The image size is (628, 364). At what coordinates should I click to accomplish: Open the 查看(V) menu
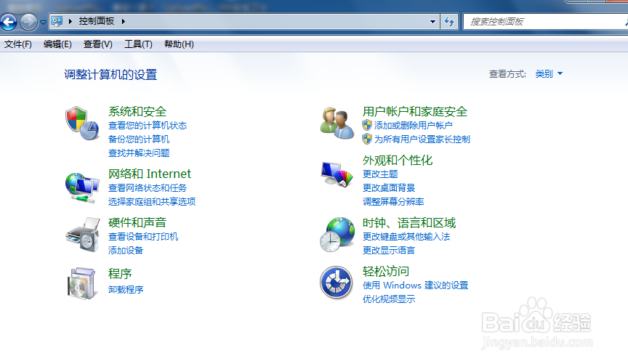[97, 44]
